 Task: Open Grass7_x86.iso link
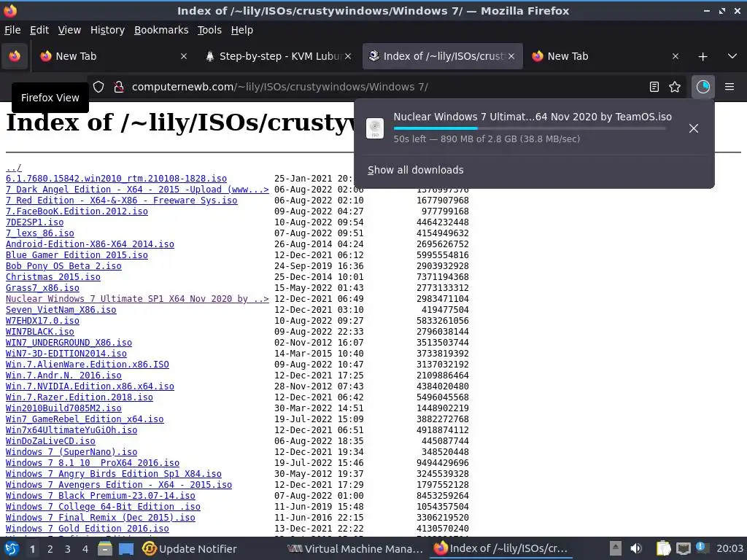(x=42, y=287)
